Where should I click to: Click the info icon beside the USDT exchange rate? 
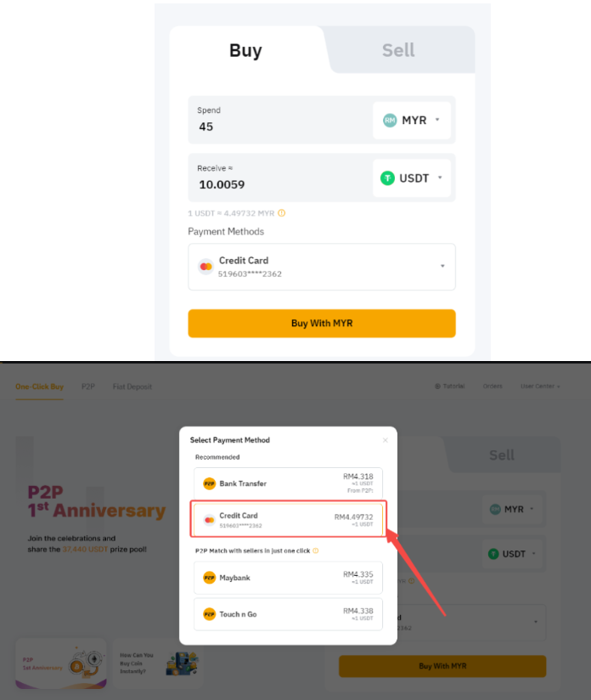coord(282,213)
